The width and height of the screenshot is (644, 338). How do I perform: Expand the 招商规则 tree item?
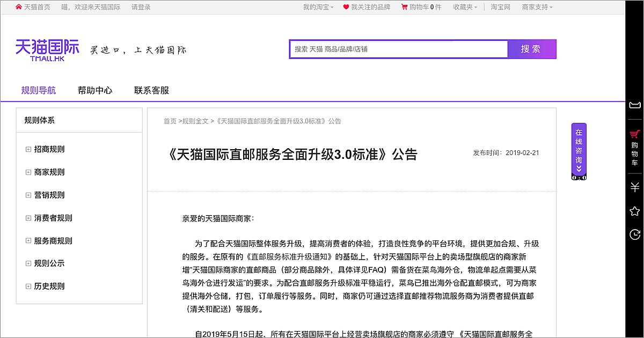click(28, 150)
